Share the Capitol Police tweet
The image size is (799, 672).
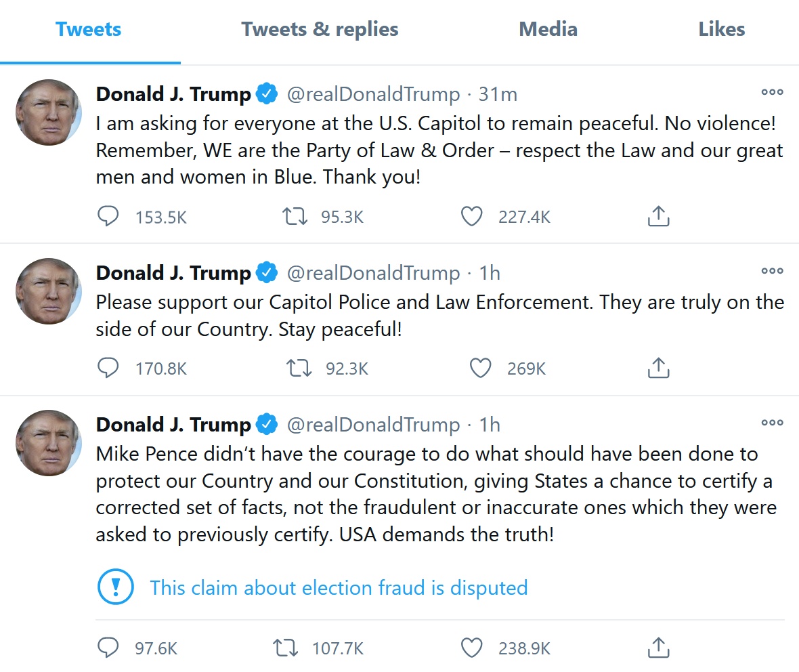pos(658,369)
